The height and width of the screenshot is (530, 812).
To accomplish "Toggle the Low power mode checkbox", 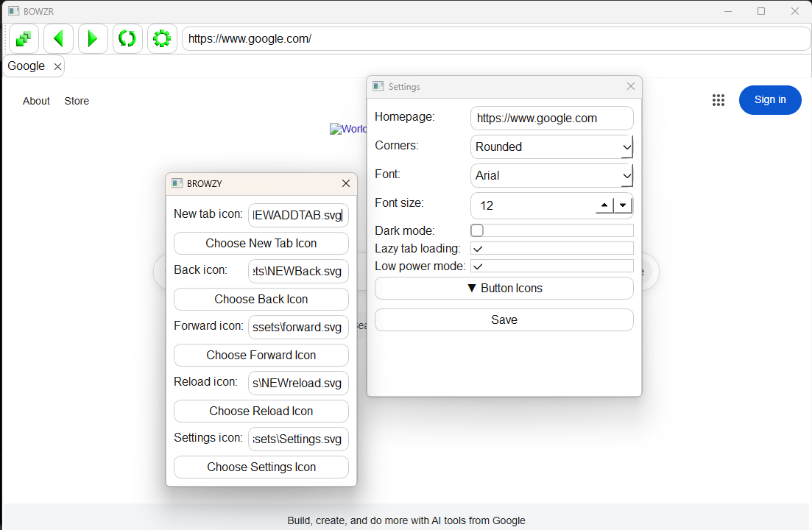I will (x=478, y=266).
